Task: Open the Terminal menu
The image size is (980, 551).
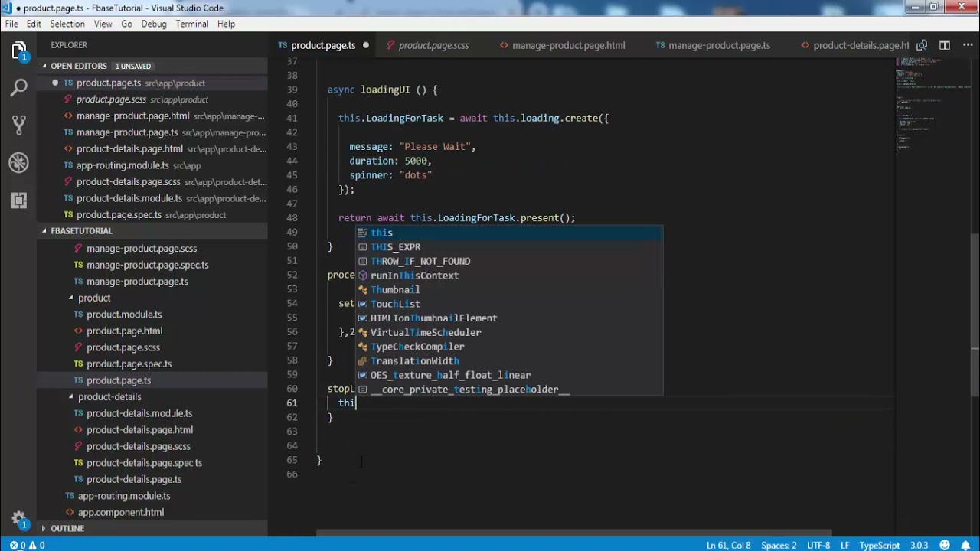Action: (191, 24)
